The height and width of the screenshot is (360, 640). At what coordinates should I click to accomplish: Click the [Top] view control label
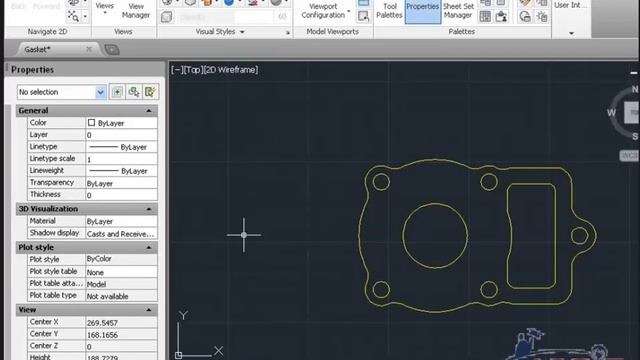193,70
